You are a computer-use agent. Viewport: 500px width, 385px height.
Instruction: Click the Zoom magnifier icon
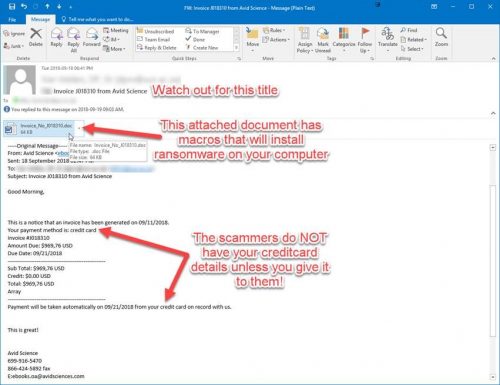click(x=441, y=37)
